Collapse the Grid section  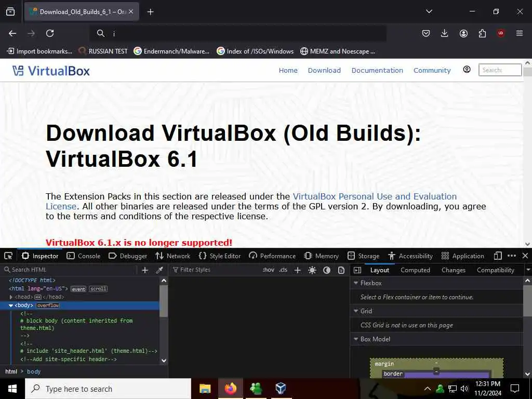(356, 311)
